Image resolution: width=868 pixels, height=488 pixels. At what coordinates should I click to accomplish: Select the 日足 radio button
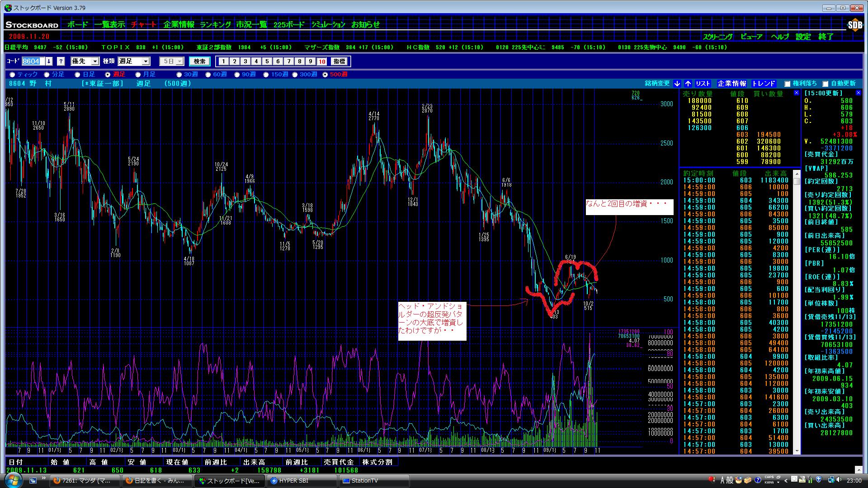[78, 75]
